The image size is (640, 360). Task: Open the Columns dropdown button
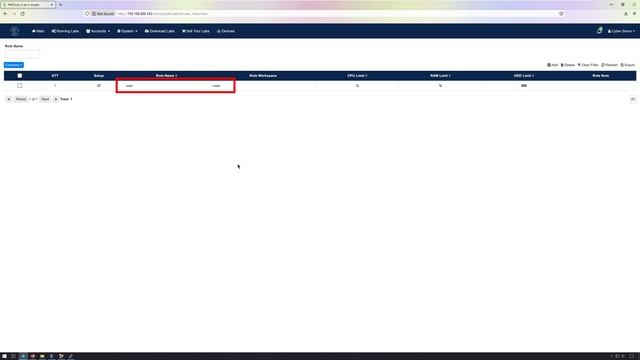tap(14, 65)
